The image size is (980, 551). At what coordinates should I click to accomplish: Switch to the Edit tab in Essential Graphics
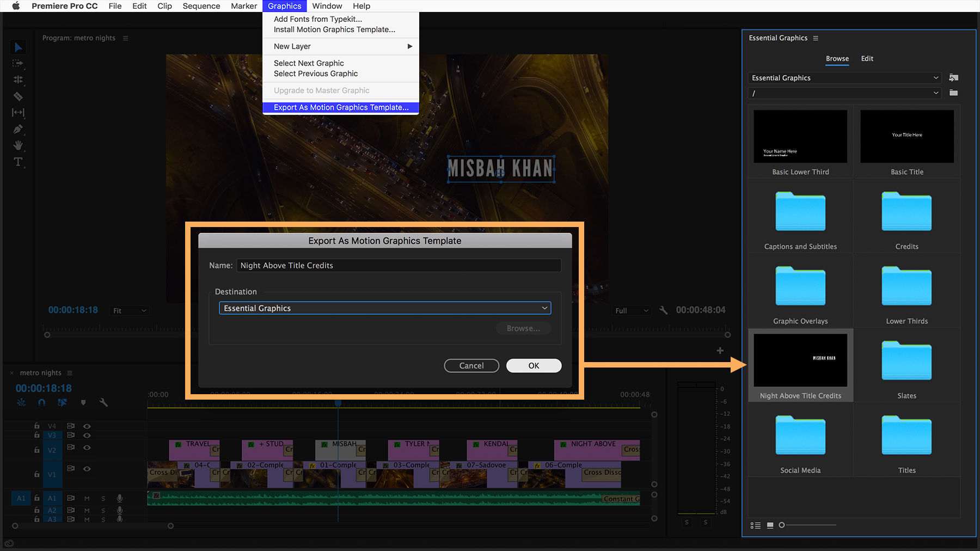(x=867, y=58)
